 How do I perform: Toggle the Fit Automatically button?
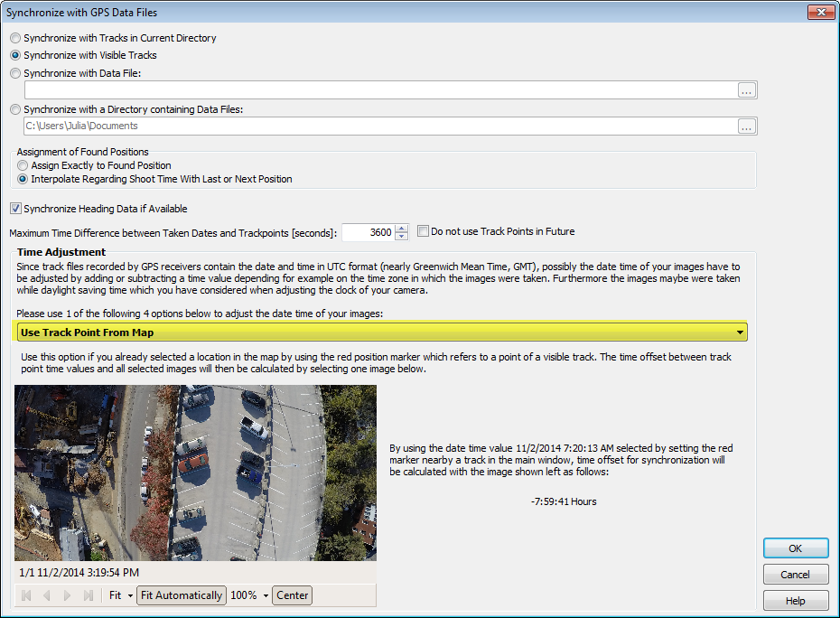[x=181, y=595]
